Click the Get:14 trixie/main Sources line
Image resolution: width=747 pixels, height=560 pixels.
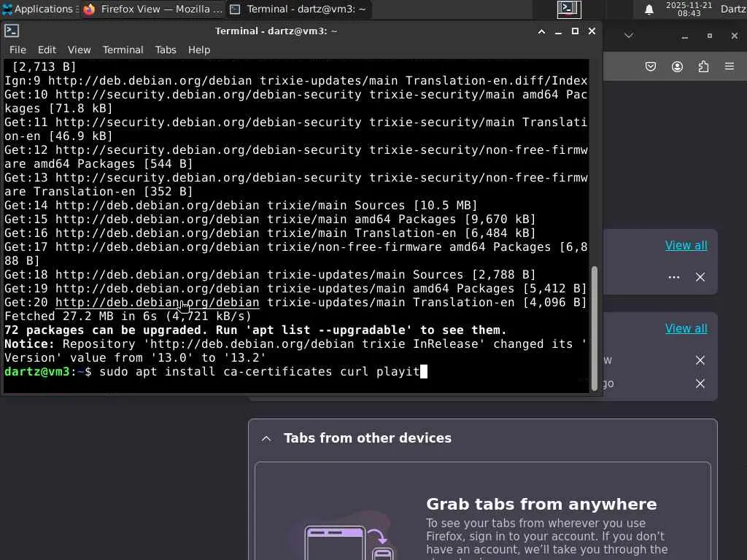pos(241,205)
